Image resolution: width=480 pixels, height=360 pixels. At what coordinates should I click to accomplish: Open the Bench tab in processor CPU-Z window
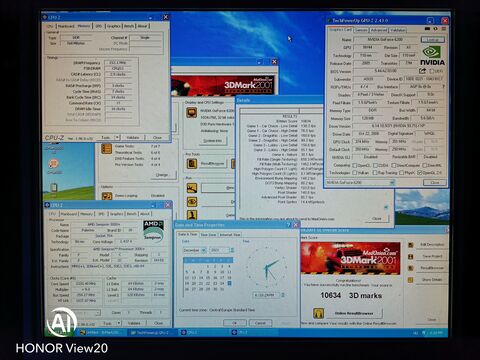pos(132,214)
